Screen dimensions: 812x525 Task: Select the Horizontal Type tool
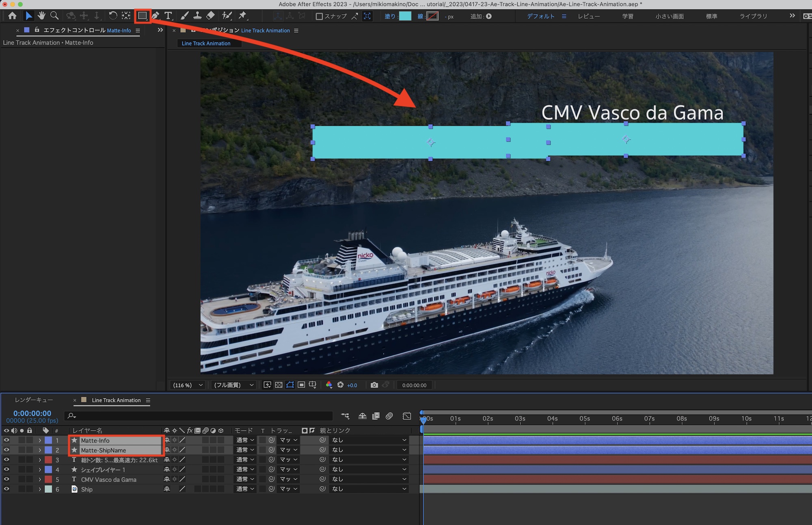tap(168, 16)
